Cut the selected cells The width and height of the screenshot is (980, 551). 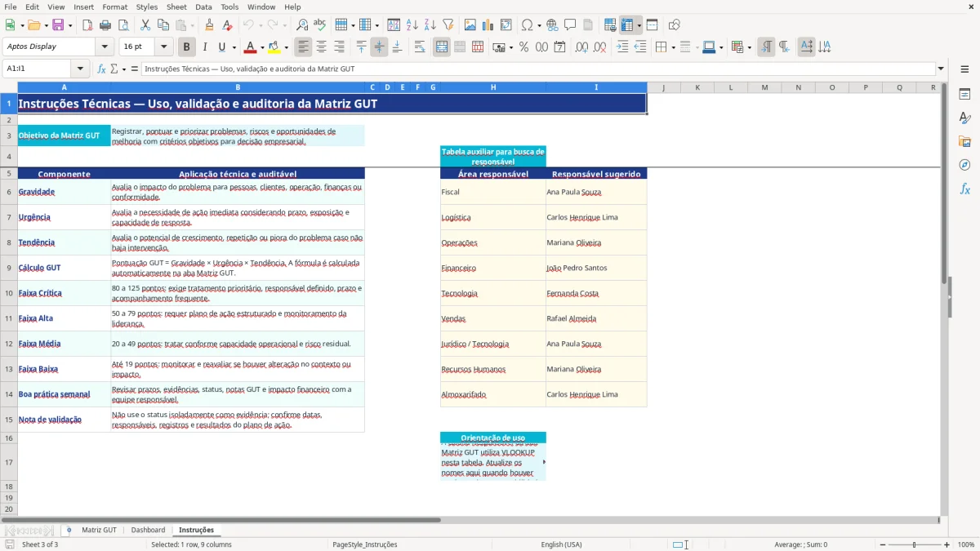(145, 25)
